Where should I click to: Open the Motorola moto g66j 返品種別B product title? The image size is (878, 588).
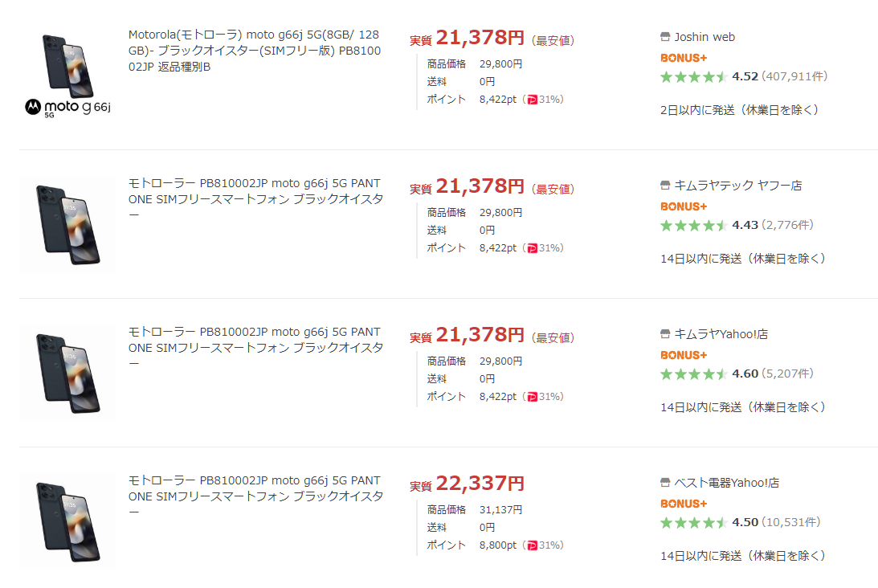(x=254, y=51)
